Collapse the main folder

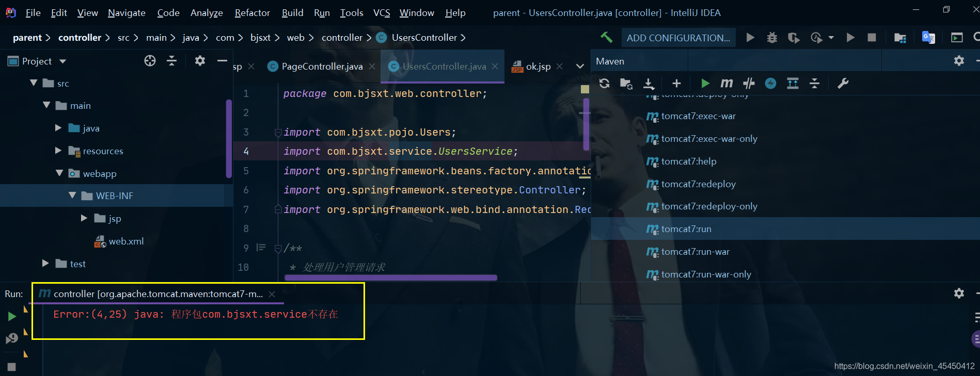46,105
